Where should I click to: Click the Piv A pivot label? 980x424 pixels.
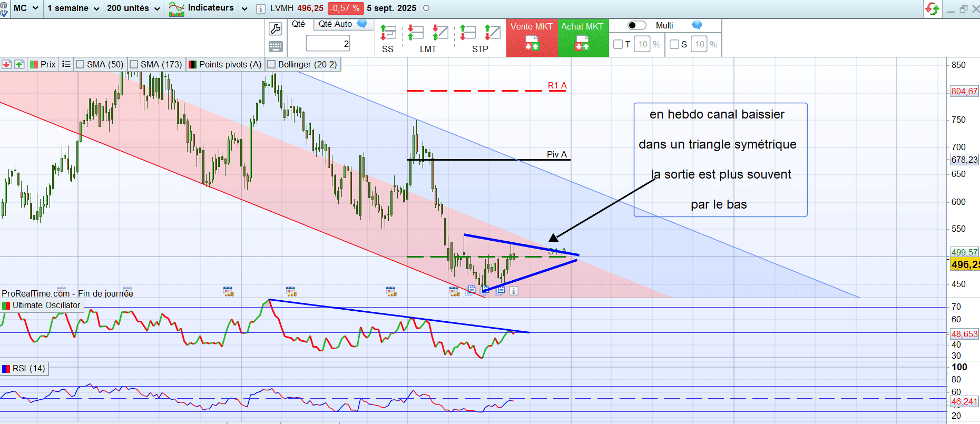tap(557, 154)
